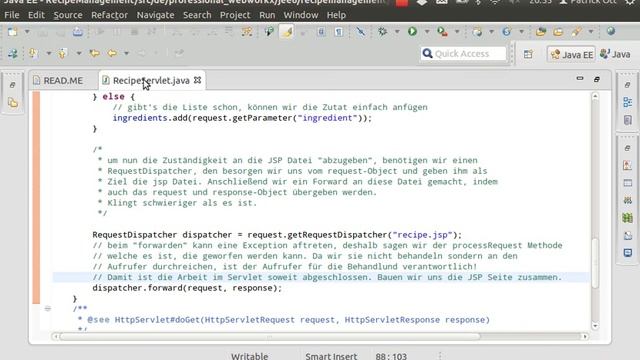The height and width of the screenshot is (360, 640).
Task: Collapse the doGet Javadoc comment fold marker
Action: coord(48,309)
